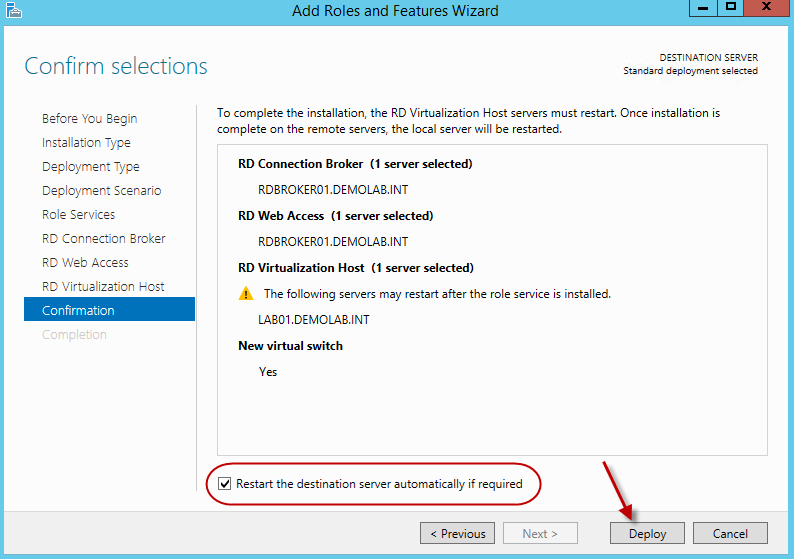Click the wizard icon in the title bar
Screen dimensions: 794x559
coord(13,11)
